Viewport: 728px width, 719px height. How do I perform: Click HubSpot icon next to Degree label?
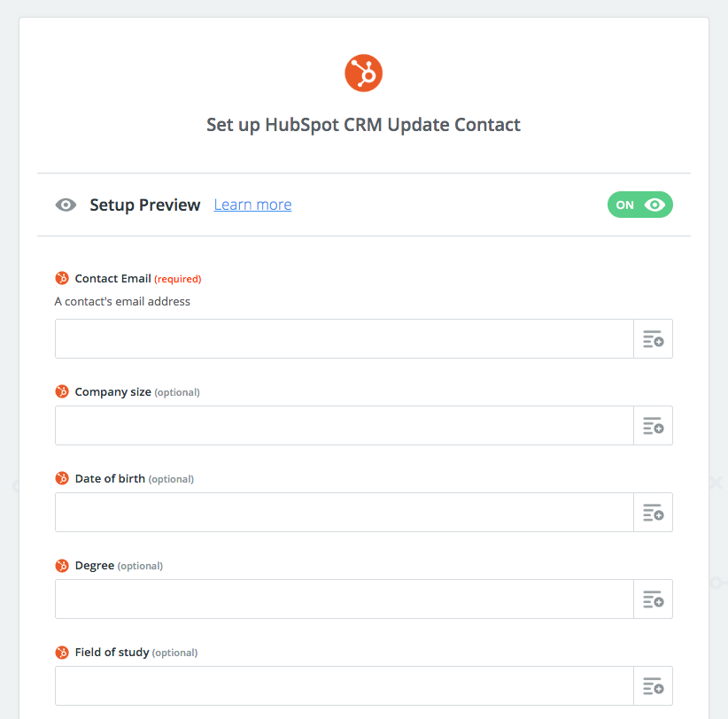[62, 565]
